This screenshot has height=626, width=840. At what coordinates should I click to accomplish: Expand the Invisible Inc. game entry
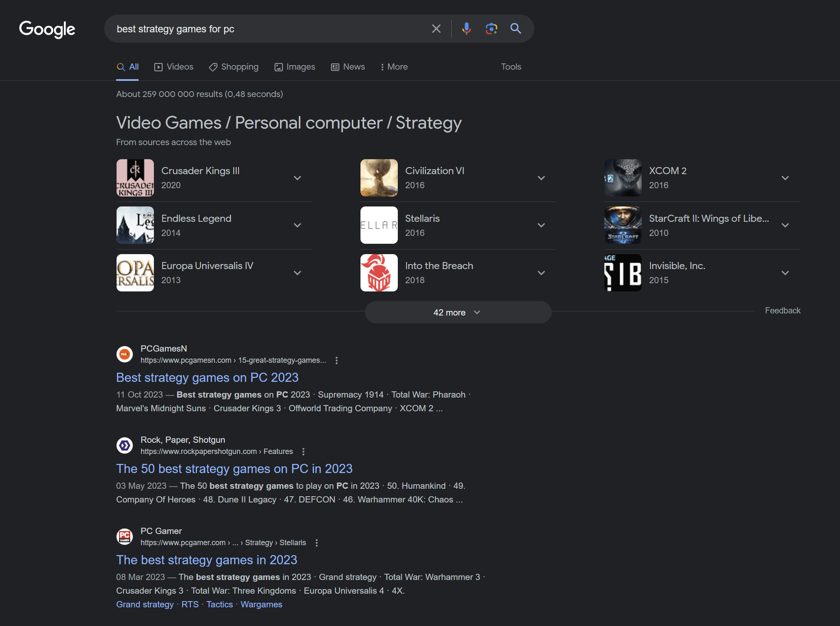(785, 272)
